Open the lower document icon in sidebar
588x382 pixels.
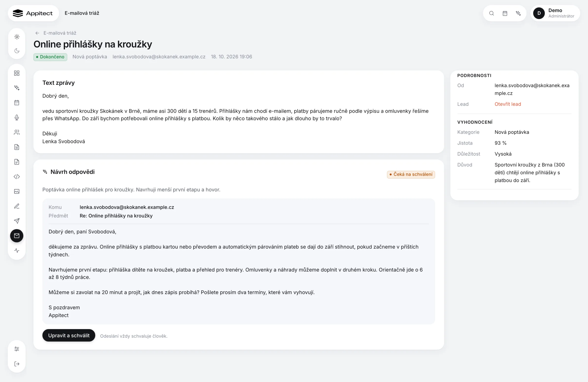click(x=17, y=162)
